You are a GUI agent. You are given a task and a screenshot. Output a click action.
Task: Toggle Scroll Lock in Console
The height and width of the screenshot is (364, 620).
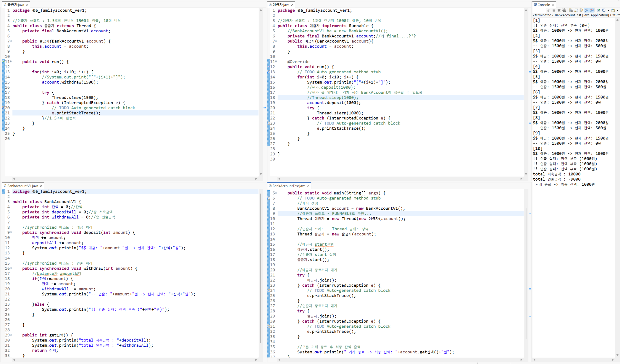576,10
